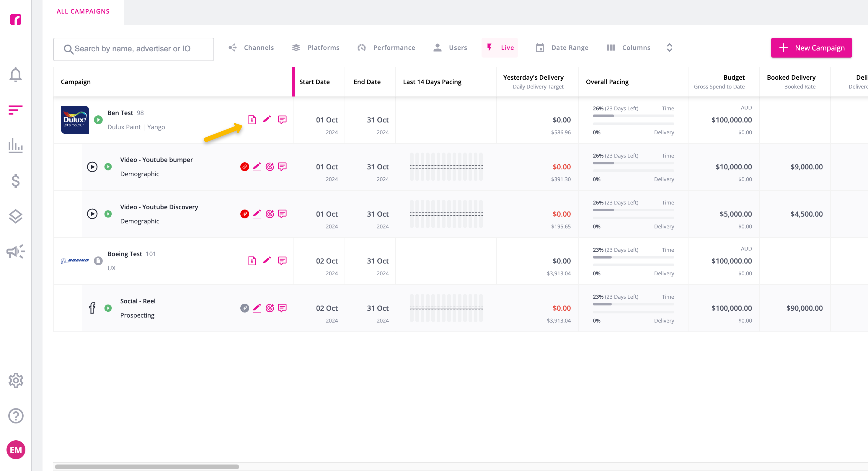Open the Boeing Test campaign name

(125, 254)
